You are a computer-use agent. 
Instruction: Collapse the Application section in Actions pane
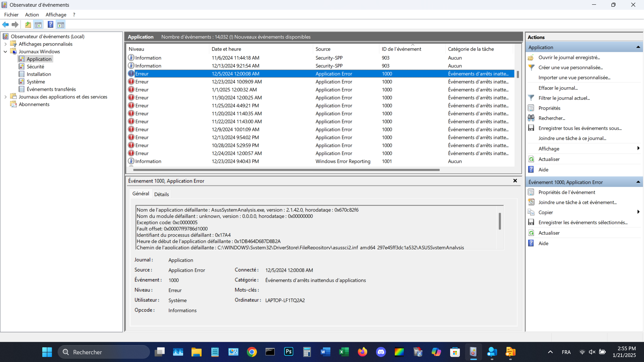pos(638,47)
